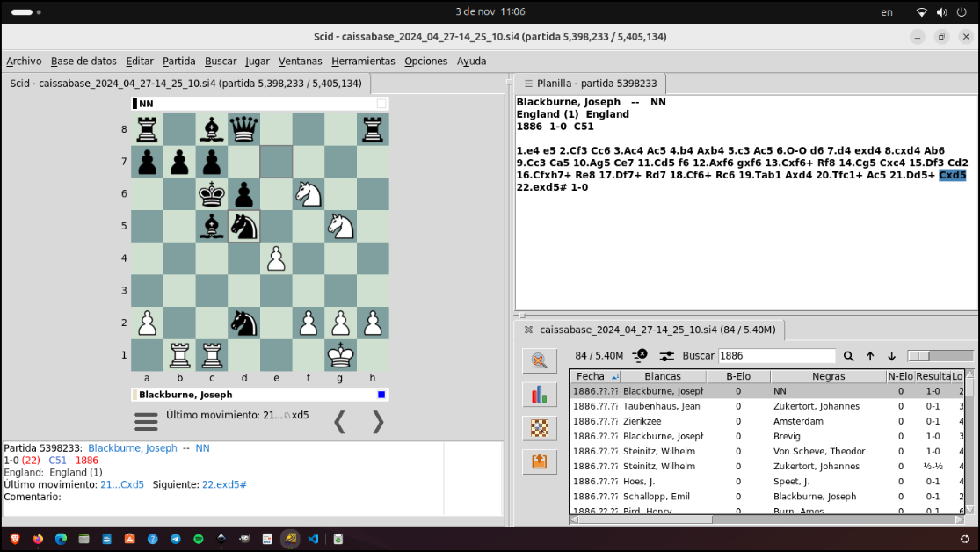This screenshot has height=552, width=980.
Task: Switch to the Planilla tab
Action: coord(590,84)
